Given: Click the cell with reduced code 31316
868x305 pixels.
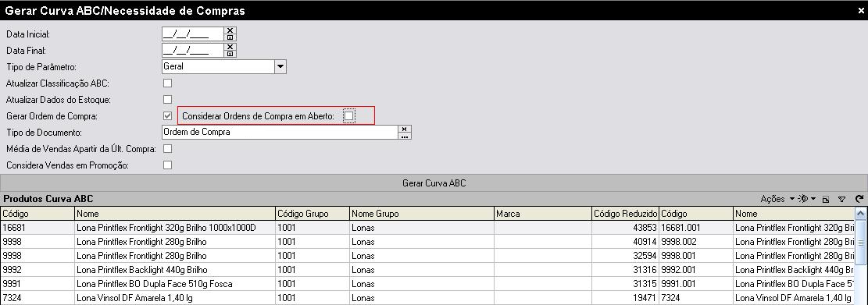Looking at the screenshot, I should [625, 270].
